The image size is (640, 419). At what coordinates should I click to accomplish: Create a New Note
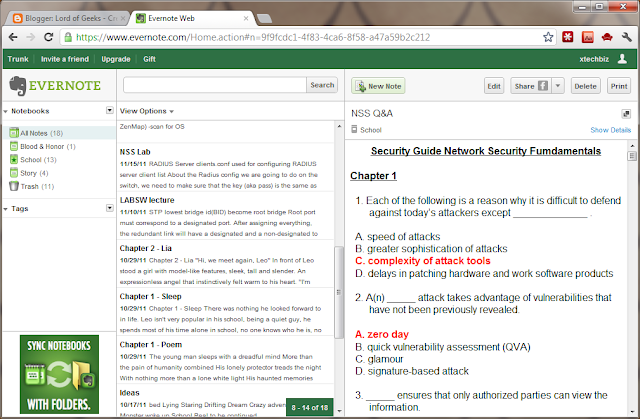[x=378, y=86]
